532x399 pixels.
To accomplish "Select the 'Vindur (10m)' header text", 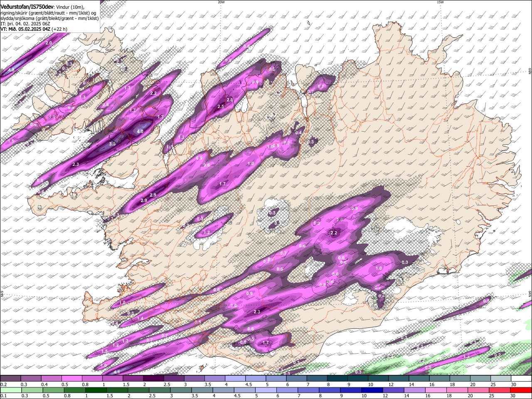I will coord(70,7).
